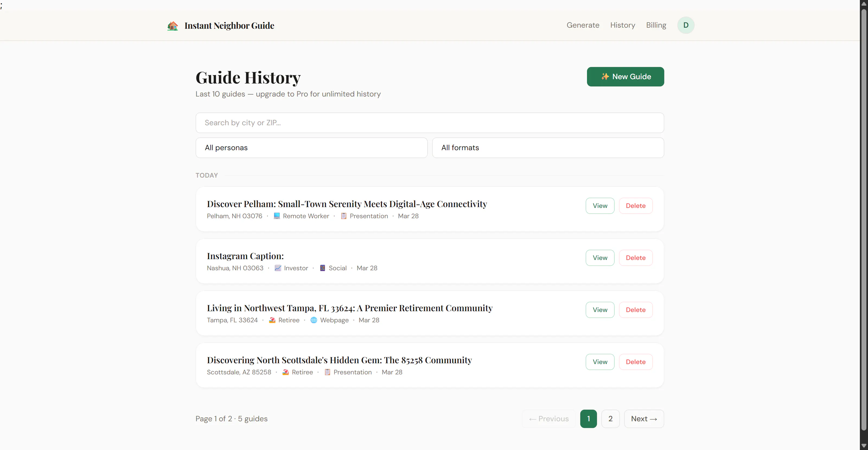Click the Retiree icon in the Tampa row
868x450 pixels.
pos(272,320)
